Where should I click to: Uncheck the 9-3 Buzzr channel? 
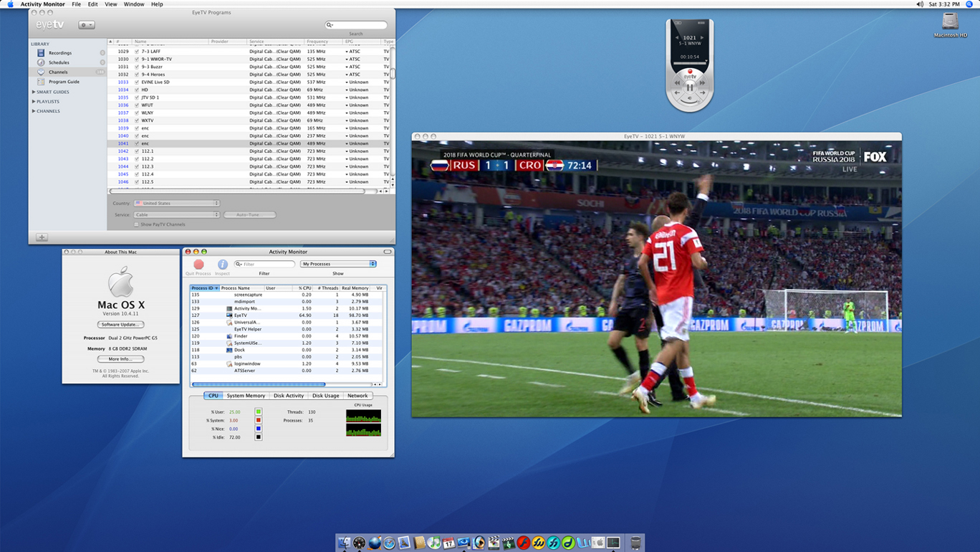tap(137, 67)
